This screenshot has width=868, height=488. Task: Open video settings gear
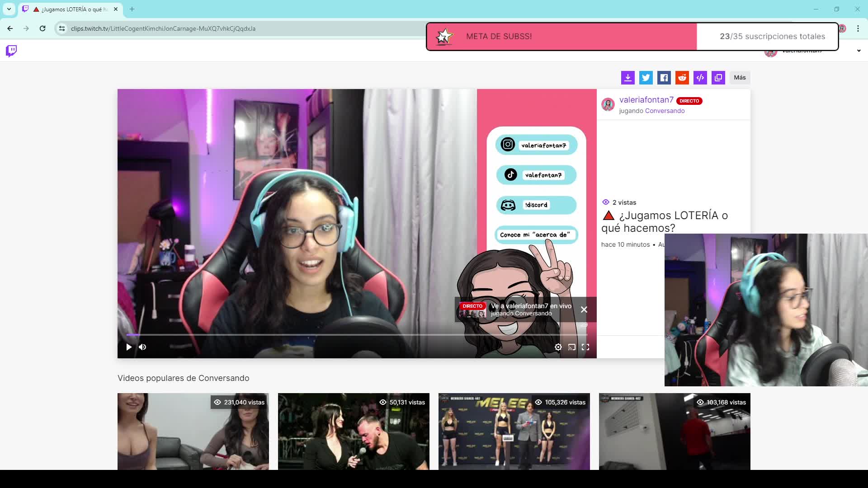[558, 347]
